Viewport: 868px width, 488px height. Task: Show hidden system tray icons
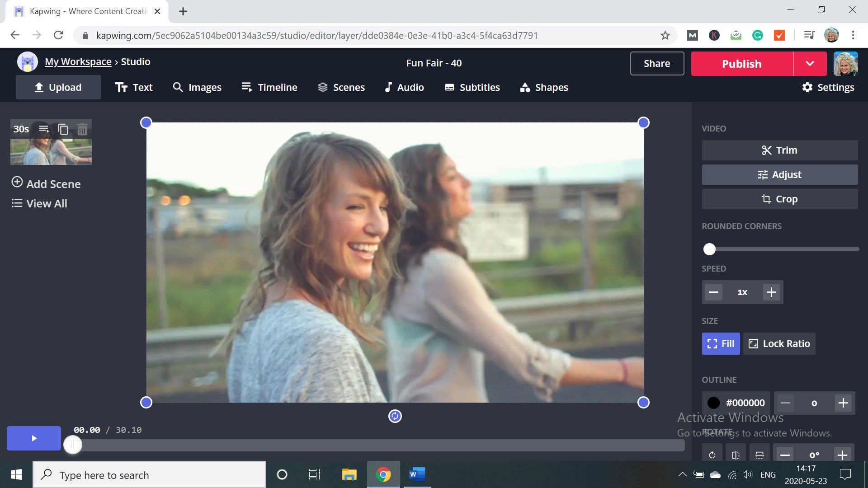click(x=682, y=474)
